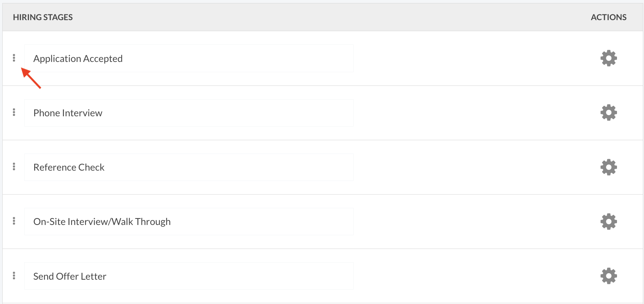Select the On-Site Interview/Walk Through input box
The width and height of the screenshot is (644, 304).
(189, 222)
